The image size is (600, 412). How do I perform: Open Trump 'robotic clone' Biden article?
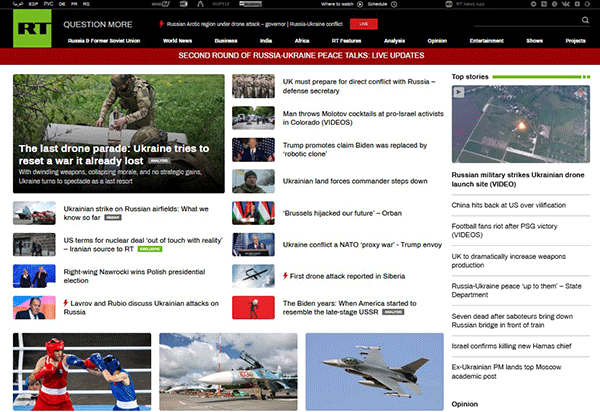click(355, 150)
